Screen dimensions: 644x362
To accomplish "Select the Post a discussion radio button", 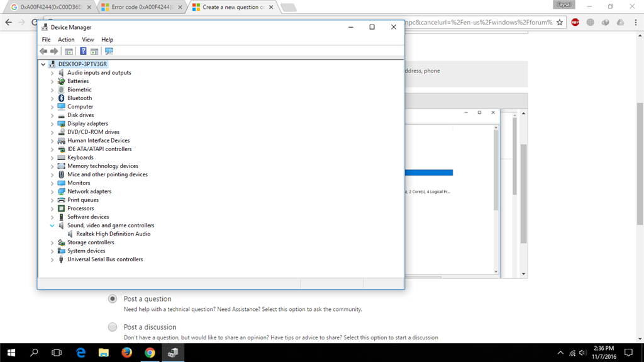I will point(113,327).
